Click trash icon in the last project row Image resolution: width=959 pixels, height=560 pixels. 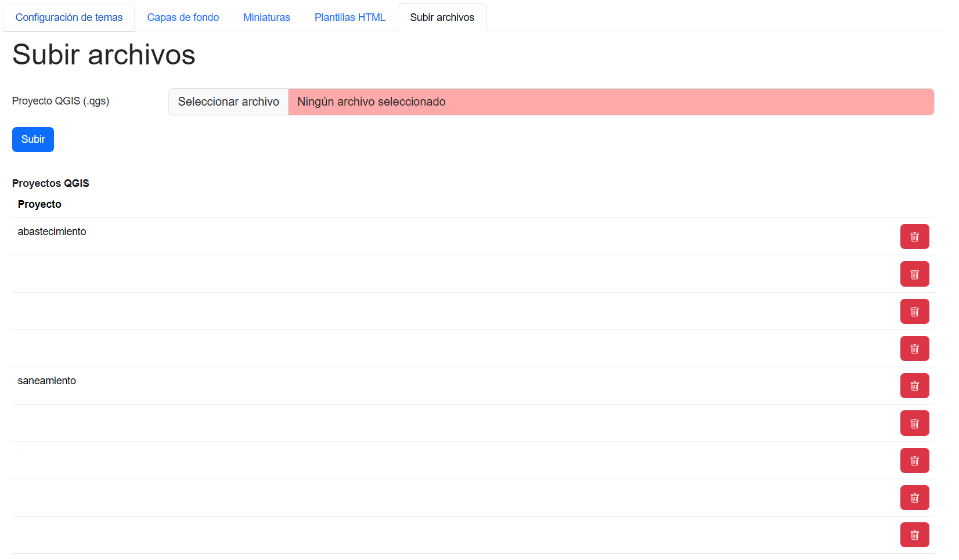coord(914,535)
